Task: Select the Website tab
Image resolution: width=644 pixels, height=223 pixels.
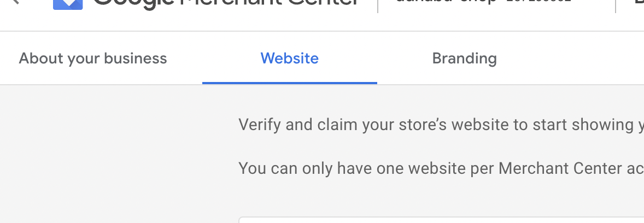Action: [x=290, y=58]
